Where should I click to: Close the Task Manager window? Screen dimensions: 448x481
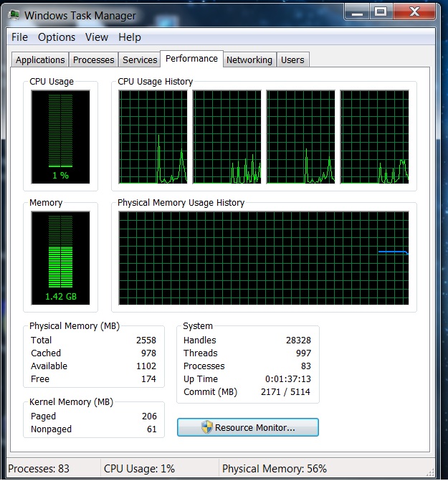coord(414,13)
